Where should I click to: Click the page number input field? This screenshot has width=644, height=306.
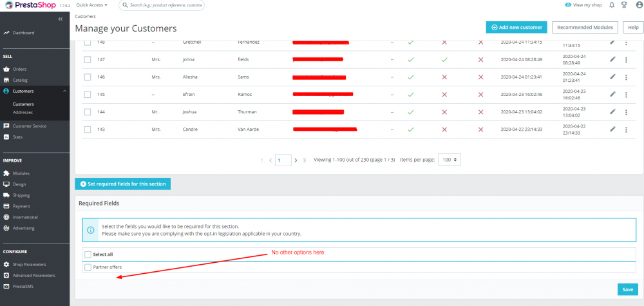[283, 160]
